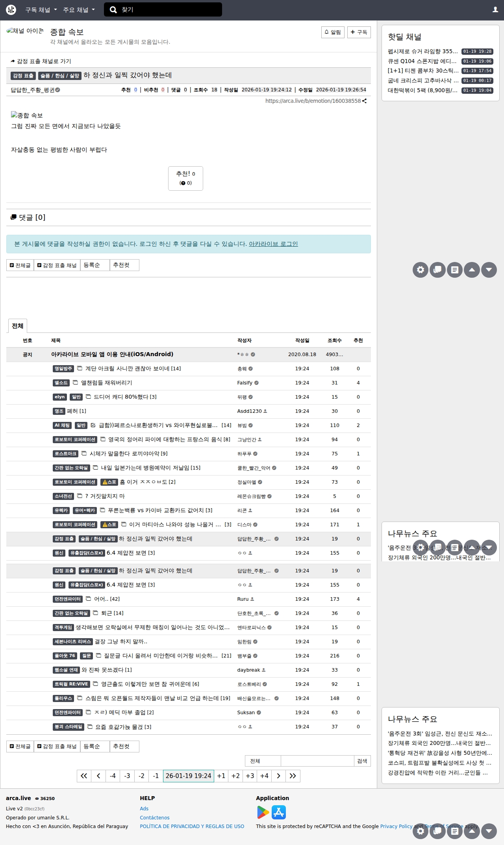Click the 트릭컬 RE:VIVE channel badge

[x=71, y=684]
